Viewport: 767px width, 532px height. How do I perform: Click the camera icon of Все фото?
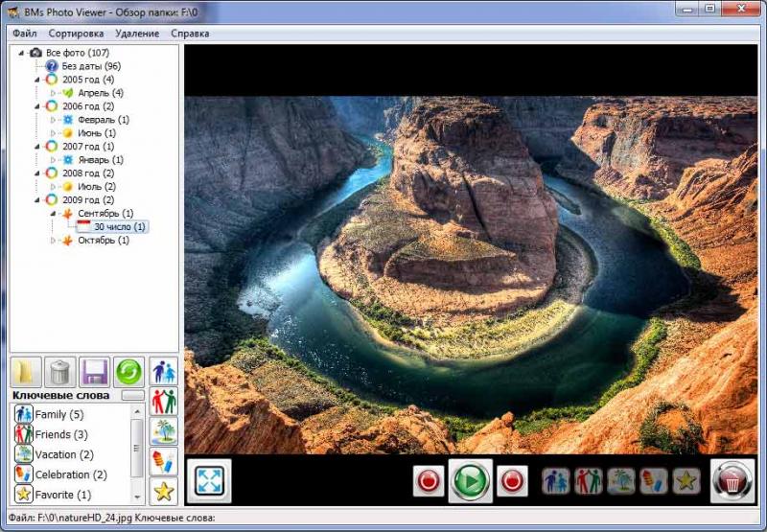point(35,53)
